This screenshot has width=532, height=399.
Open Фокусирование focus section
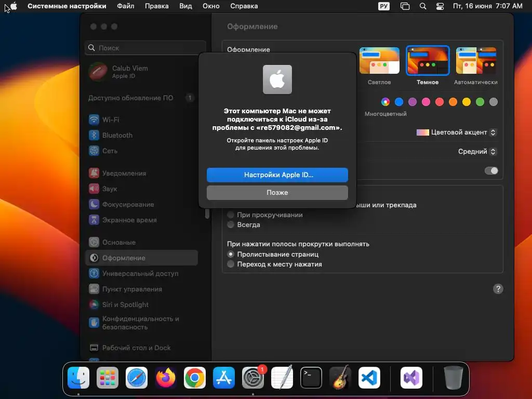tap(141, 204)
